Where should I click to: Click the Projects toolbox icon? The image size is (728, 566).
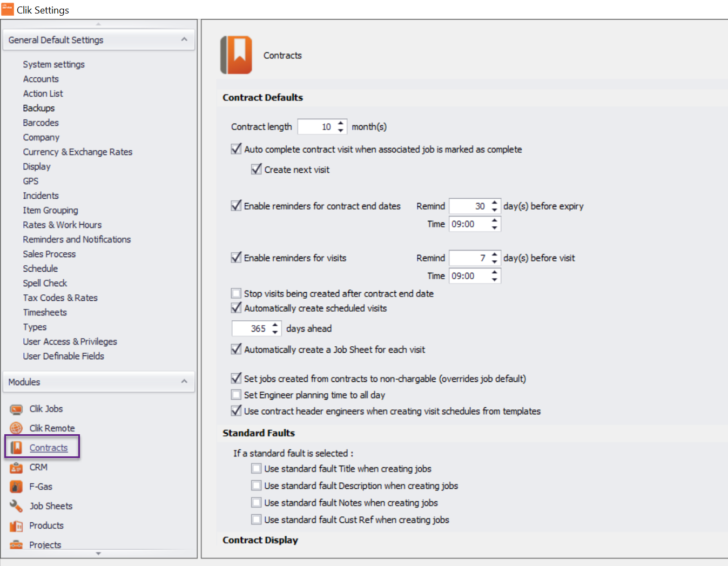coord(17,545)
